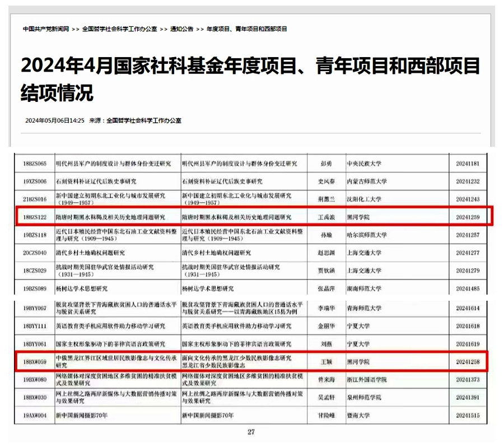Select the institution 泉州师范学院
This screenshot has height=448, width=504.
tap(364, 398)
